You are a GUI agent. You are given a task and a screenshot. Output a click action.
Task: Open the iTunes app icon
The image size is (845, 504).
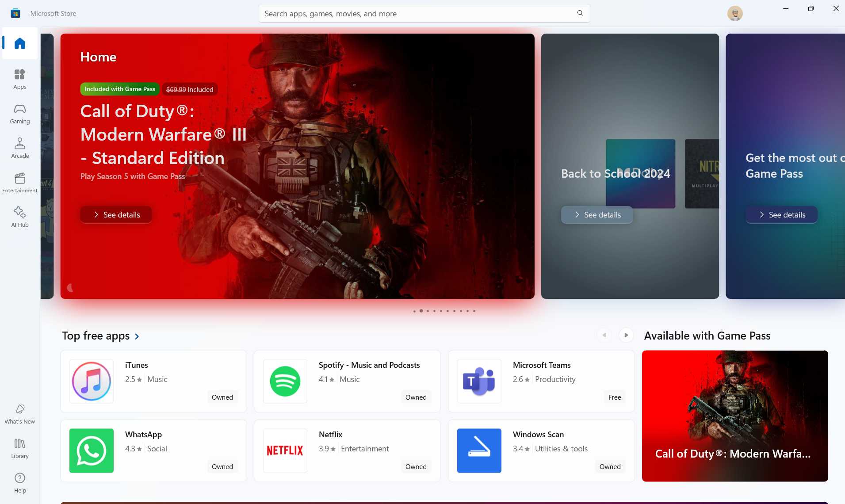pos(92,381)
